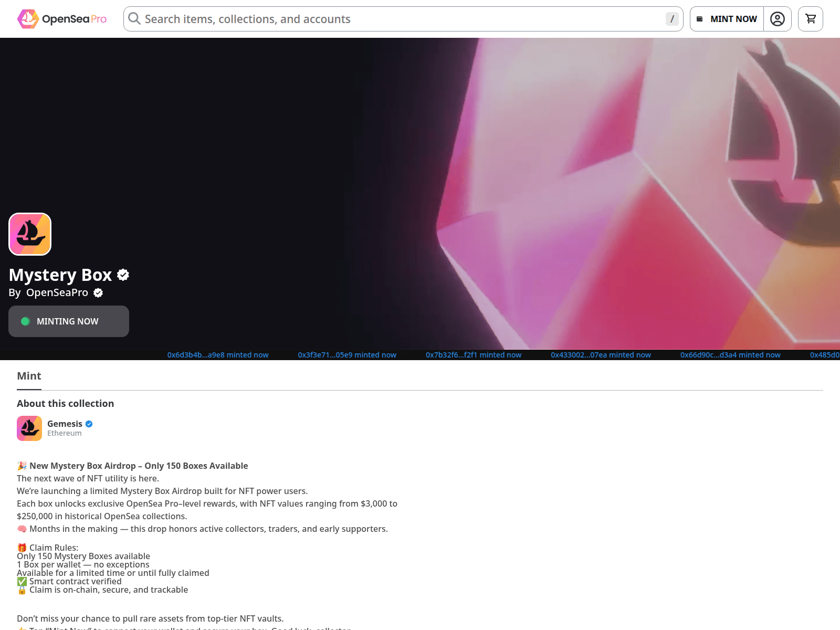Open the 0x433002...07ea minted now entry

[x=601, y=355]
